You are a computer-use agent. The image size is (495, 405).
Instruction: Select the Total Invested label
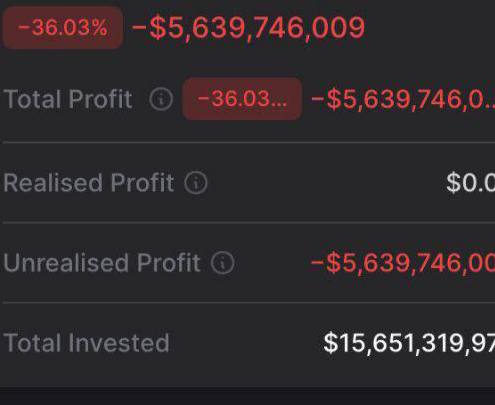(86, 343)
